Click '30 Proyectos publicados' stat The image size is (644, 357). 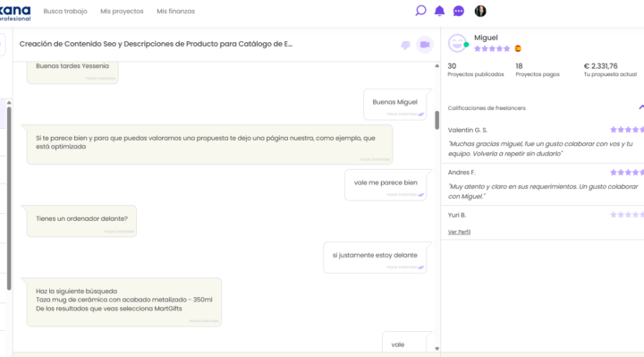[476, 70]
